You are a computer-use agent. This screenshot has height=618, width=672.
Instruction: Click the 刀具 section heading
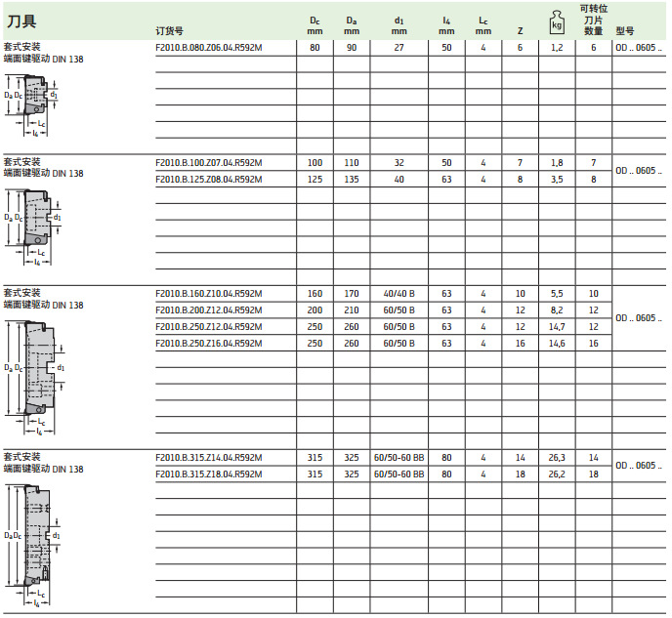point(21,21)
